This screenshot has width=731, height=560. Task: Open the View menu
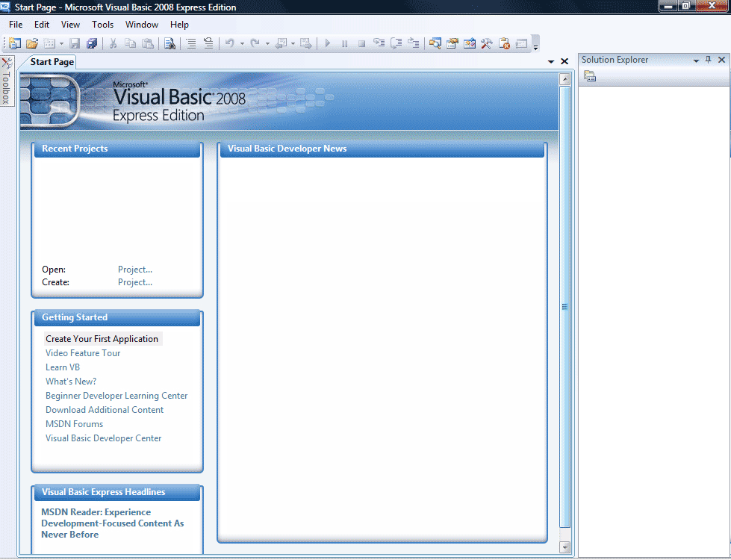[70, 25]
